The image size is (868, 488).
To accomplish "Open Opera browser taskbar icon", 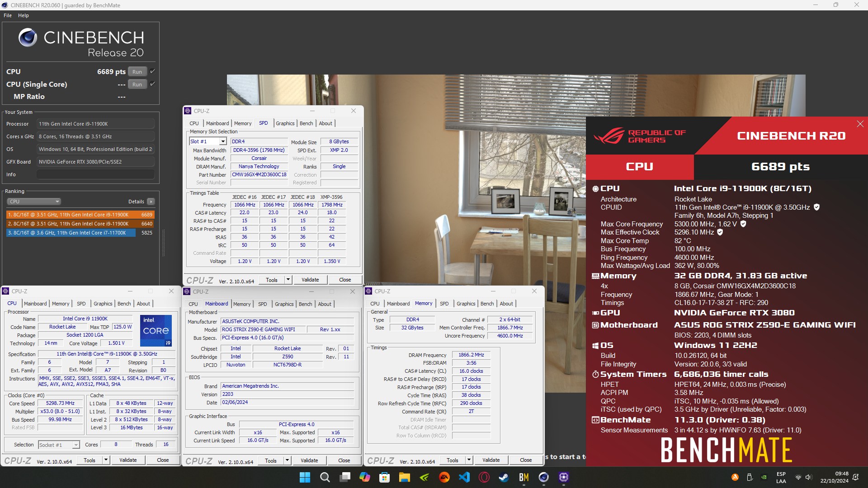I will tap(484, 477).
